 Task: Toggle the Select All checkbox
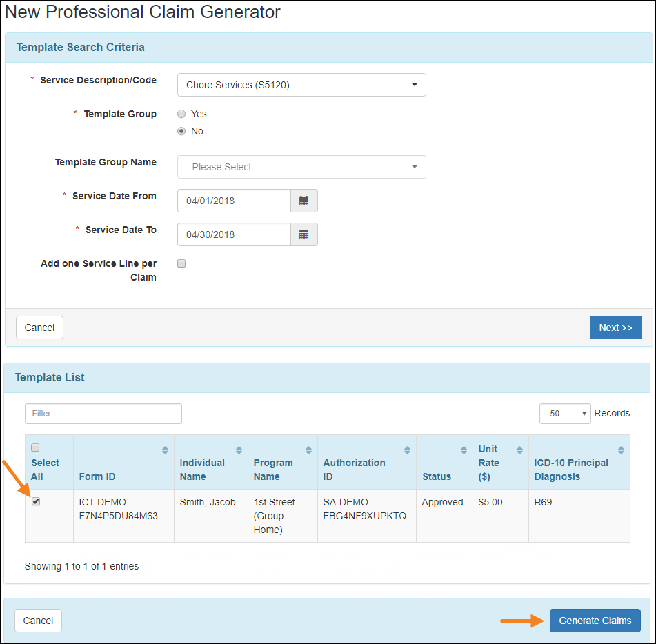pos(35,447)
